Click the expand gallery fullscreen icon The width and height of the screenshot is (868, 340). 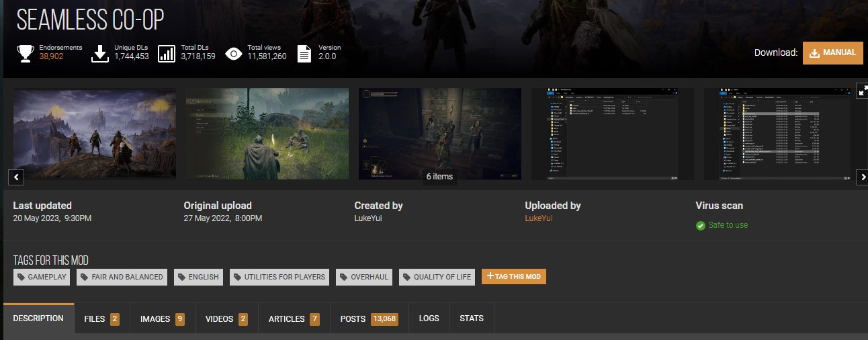point(863,91)
